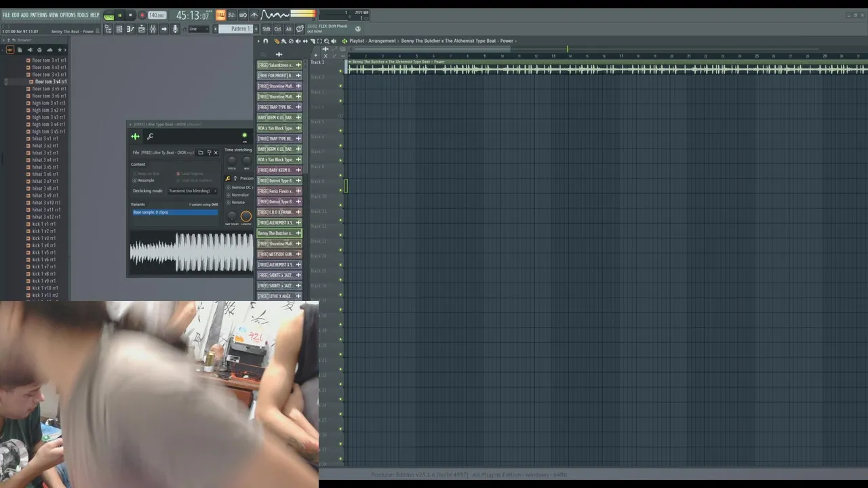Open Declicking mode 'Transient (no bleeding)' dropdown
Screen dimensions: 868x488
[x=193, y=190]
